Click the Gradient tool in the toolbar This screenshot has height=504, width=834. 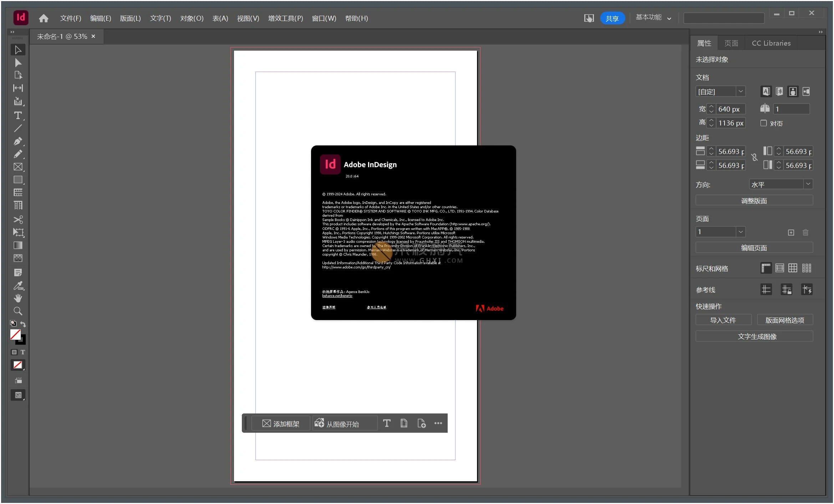tap(18, 245)
